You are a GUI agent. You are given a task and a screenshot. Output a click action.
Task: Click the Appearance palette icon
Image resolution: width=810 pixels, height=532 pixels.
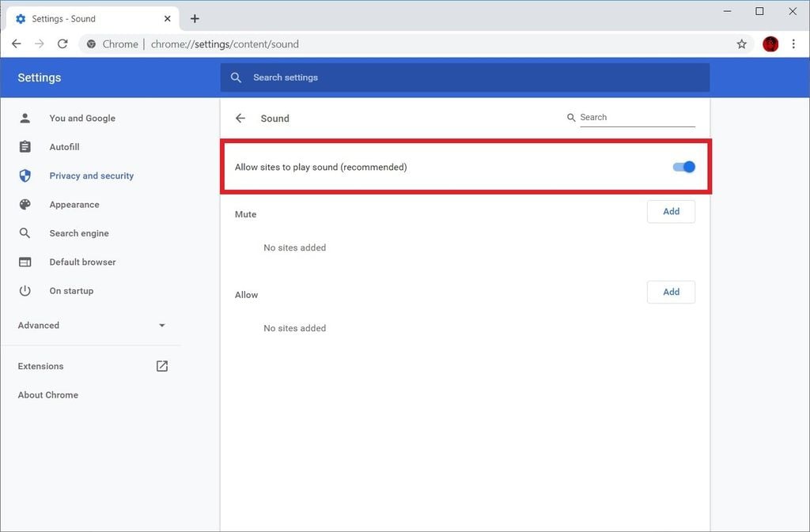pyautogui.click(x=25, y=204)
